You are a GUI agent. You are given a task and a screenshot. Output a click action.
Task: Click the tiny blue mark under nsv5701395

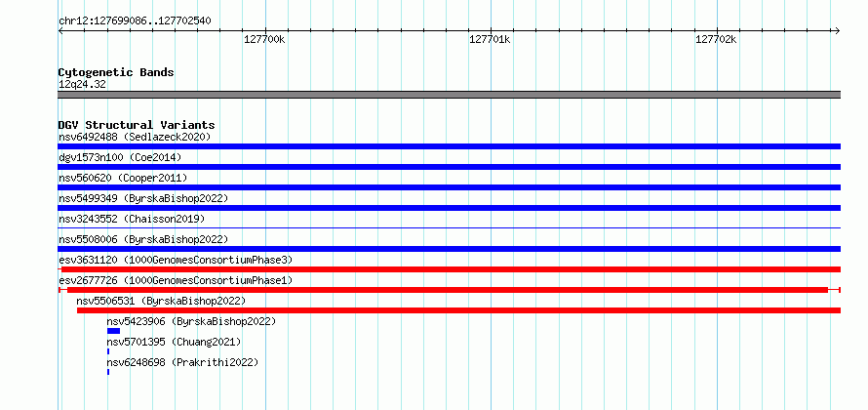point(108,351)
